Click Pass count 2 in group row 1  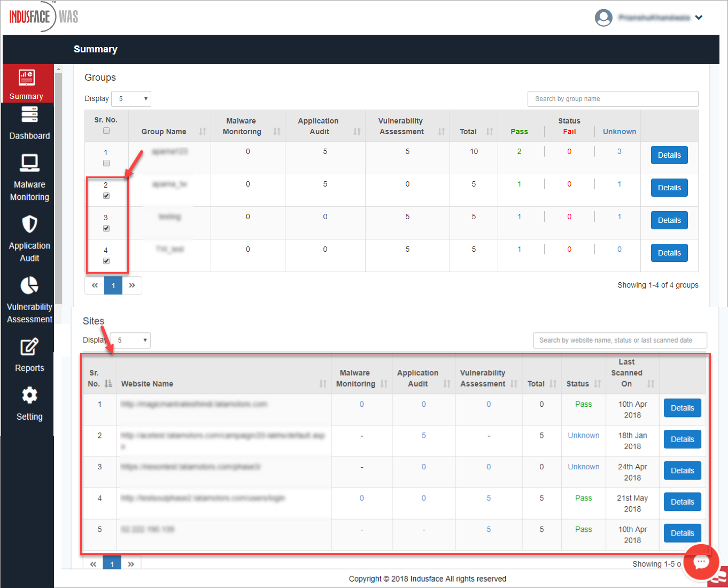click(519, 151)
